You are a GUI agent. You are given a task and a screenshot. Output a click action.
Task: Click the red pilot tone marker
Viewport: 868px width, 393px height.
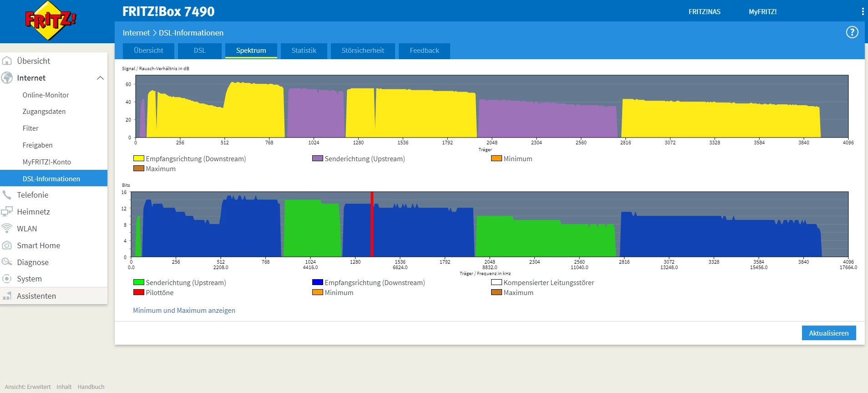coord(372,224)
